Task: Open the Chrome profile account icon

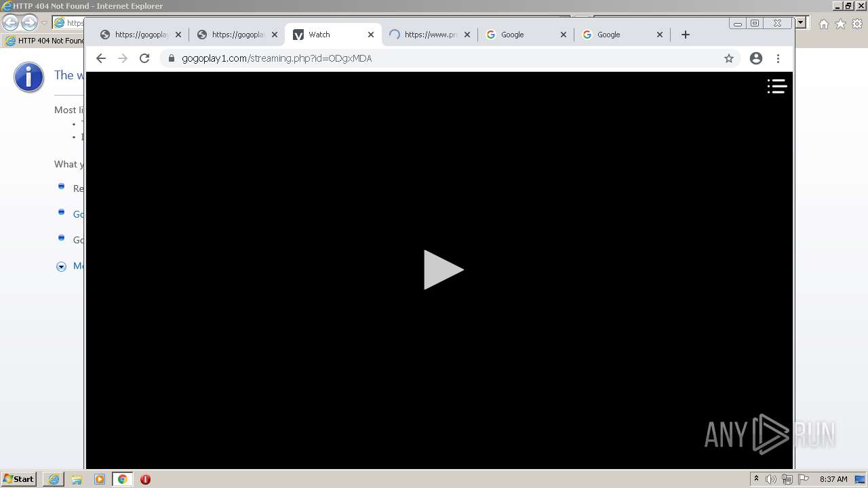Action: (756, 58)
